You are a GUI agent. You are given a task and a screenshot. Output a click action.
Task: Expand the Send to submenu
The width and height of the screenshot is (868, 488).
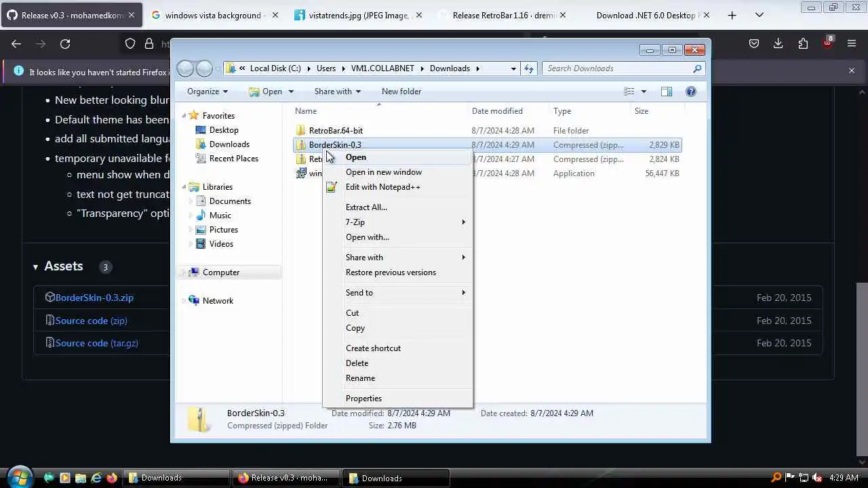(397, 293)
